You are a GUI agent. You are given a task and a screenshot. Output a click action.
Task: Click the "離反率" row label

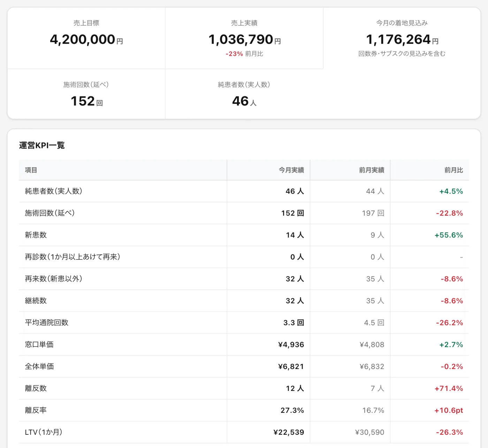(36, 410)
